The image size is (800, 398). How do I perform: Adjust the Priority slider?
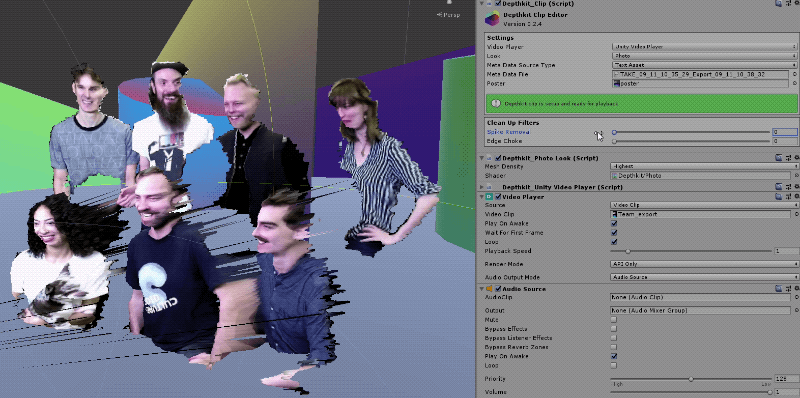click(691, 379)
